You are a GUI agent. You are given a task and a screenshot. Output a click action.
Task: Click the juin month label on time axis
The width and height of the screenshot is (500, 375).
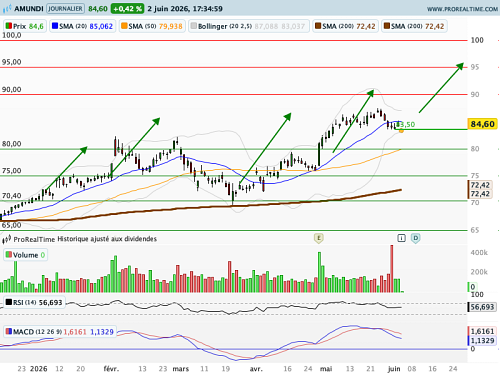coord(394,369)
